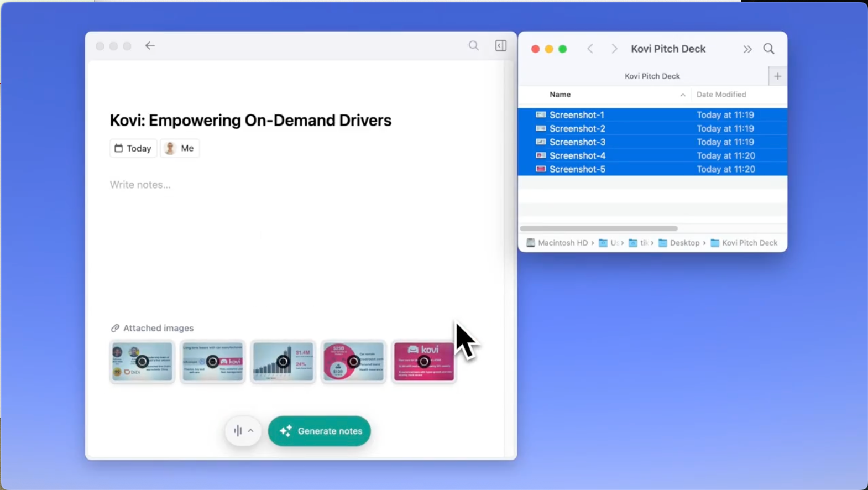The image size is (868, 490).
Task: Select the Screenshot-1 file row
Action: pyautogui.click(x=652, y=115)
